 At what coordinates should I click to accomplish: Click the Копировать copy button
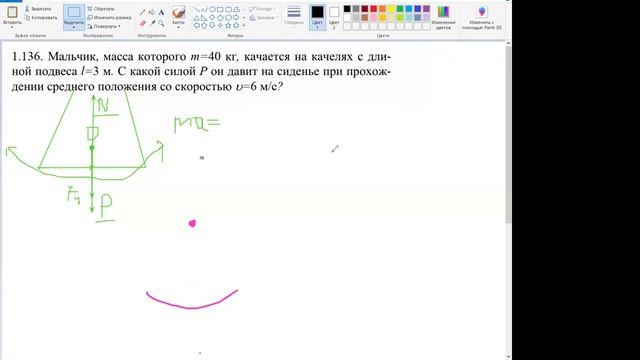click(41, 18)
